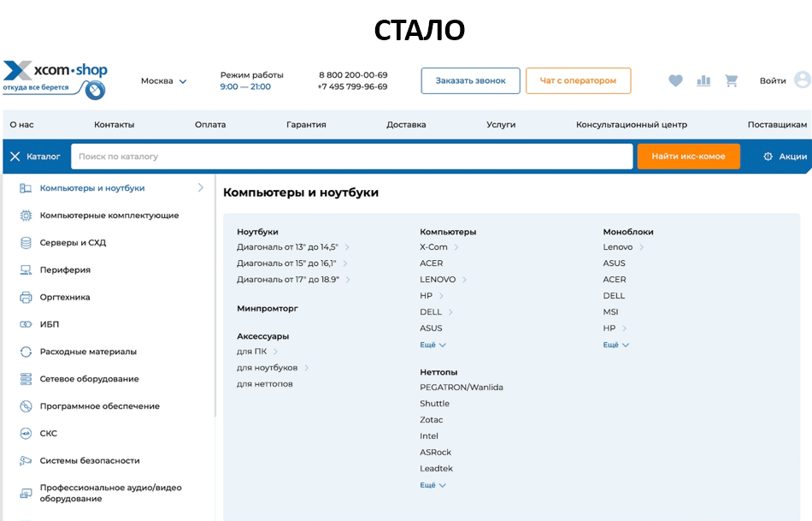Open the shopping cart icon

(x=731, y=81)
